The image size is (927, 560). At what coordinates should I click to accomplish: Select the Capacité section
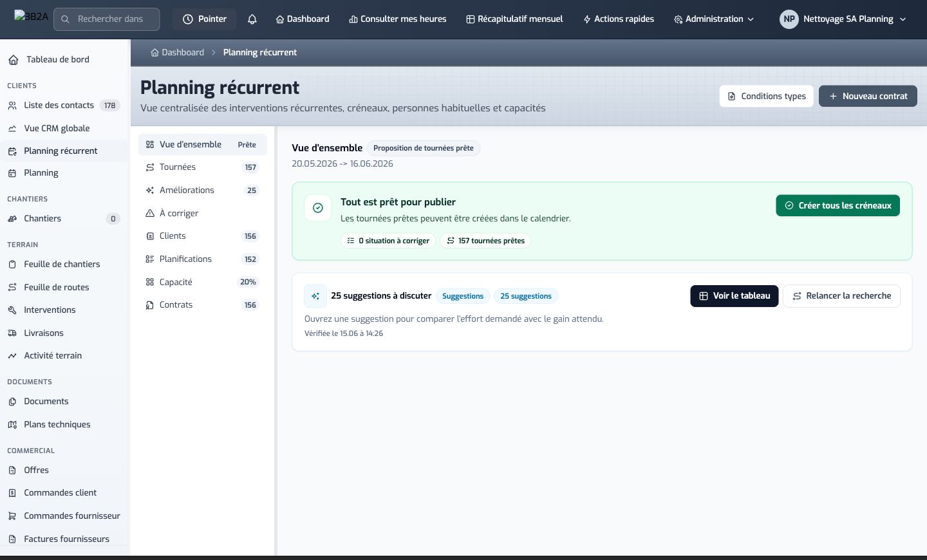coord(203,282)
